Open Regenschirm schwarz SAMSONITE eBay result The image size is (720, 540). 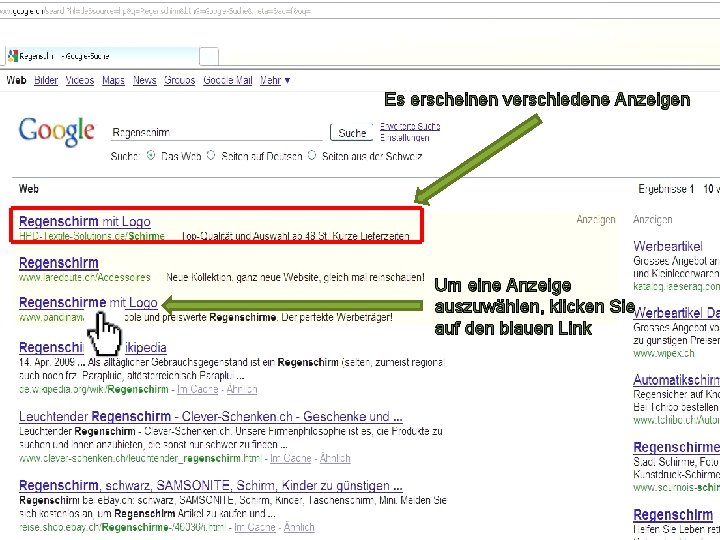click(211, 485)
